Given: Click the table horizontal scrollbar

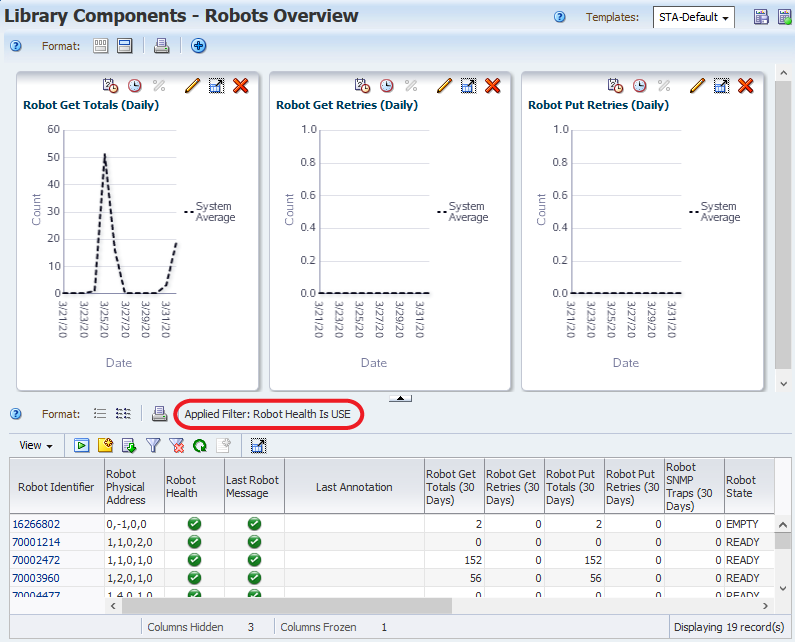Looking at the screenshot, I should tap(286, 605).
